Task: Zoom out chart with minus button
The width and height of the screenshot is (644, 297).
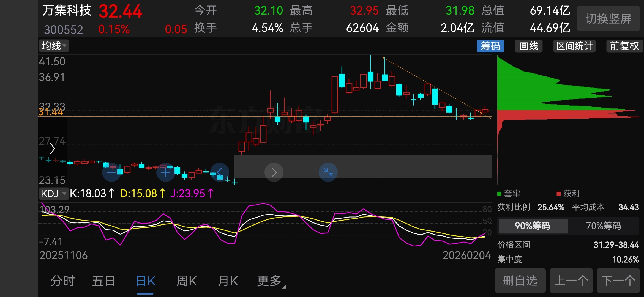Action: 111,172
